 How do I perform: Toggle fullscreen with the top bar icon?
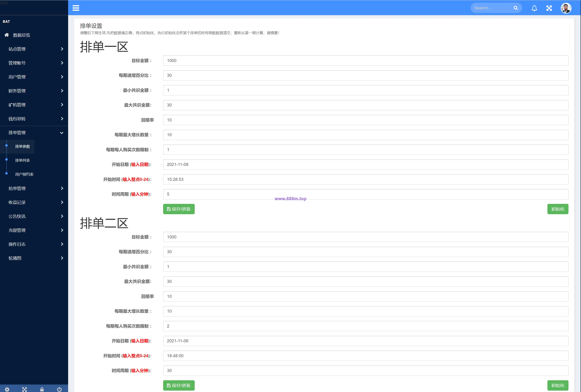coord(549,8)
